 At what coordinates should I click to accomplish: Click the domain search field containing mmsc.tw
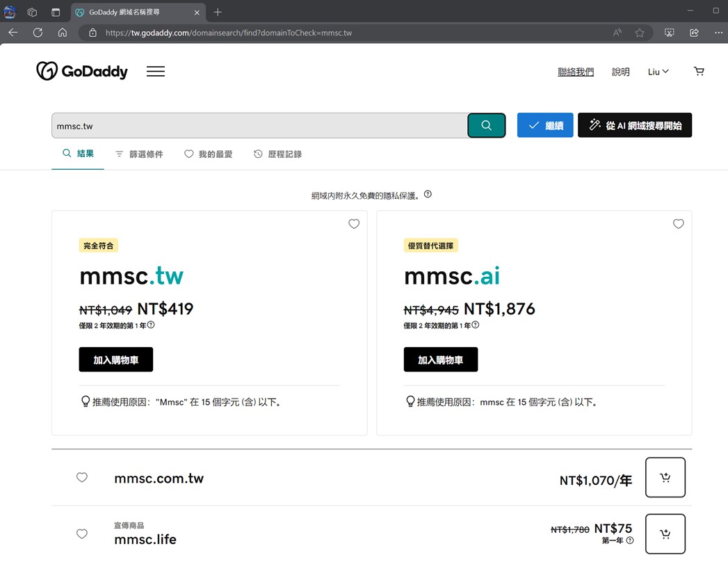click(259, 125)
